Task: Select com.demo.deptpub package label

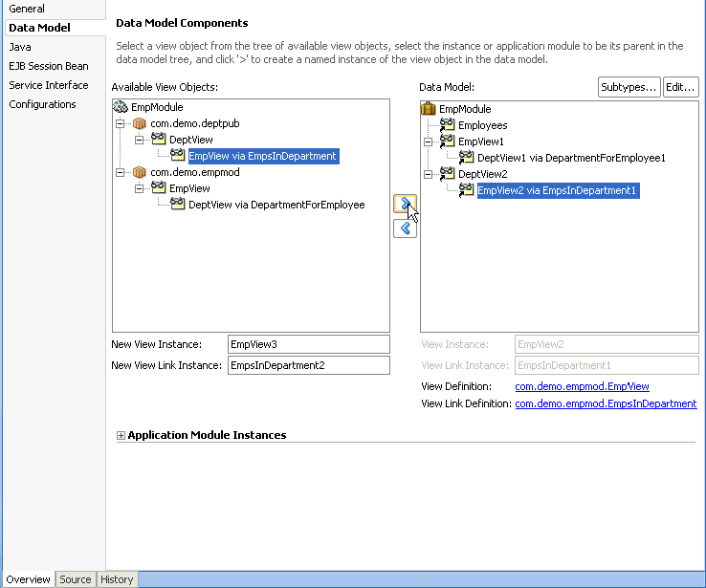Action: tap(195, 123)
